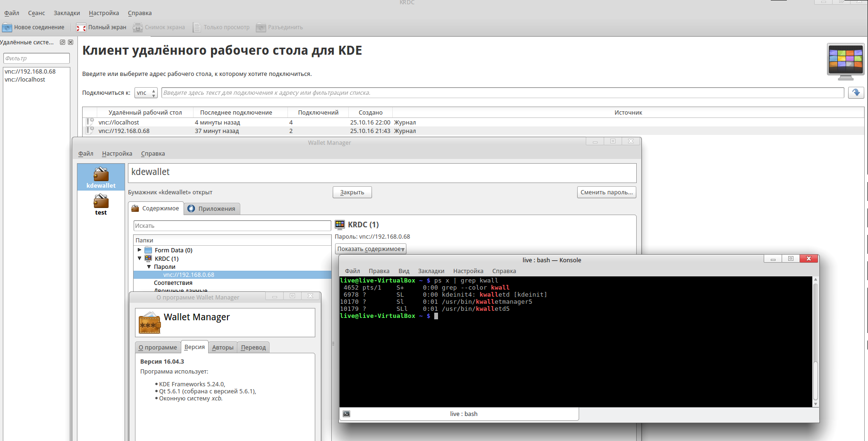This screenshot has height=441, width=868.
Task: Expand the Form Data folder
Action: 139,250
